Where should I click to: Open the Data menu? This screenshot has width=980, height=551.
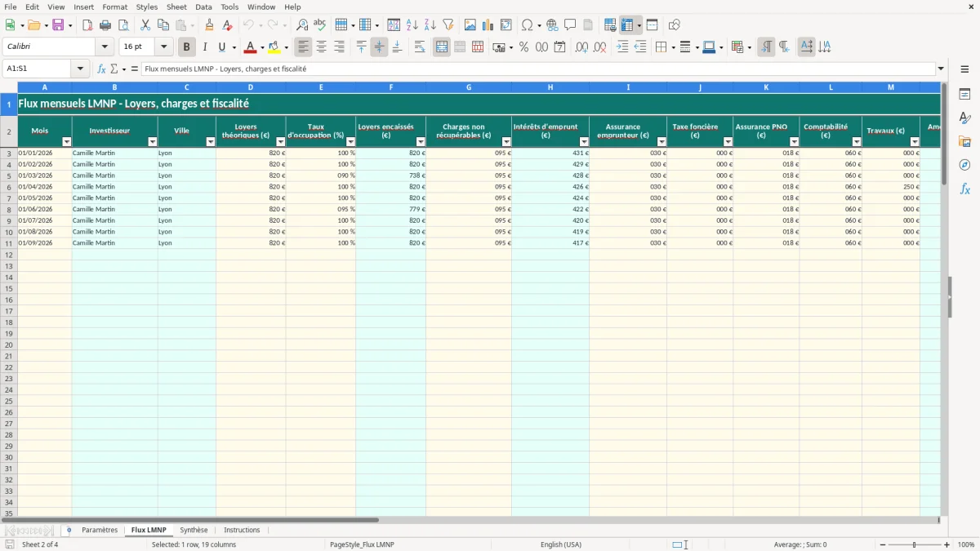pyautogui.click(x=203, y=7)
